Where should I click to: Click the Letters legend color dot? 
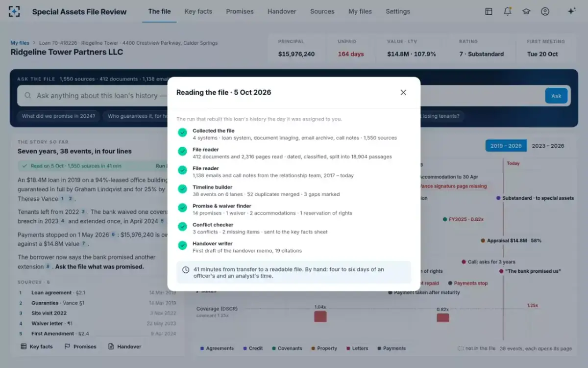[x=348, y=348]
